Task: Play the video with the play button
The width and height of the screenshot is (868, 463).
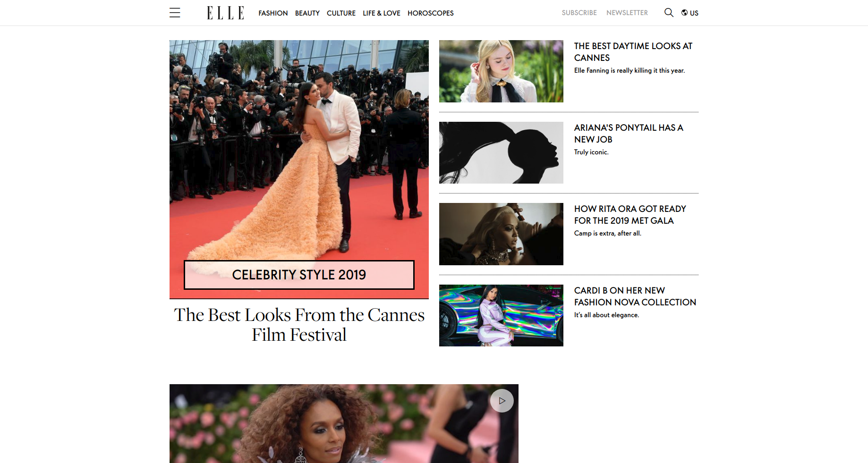Action: click(502, 401)
